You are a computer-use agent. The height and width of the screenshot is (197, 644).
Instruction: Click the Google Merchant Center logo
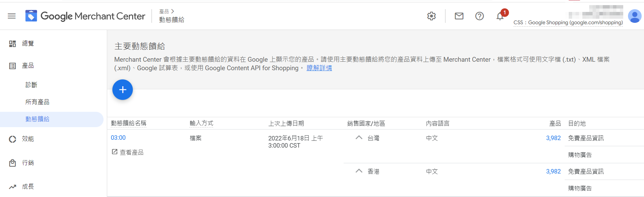click(x=85, y=16)
